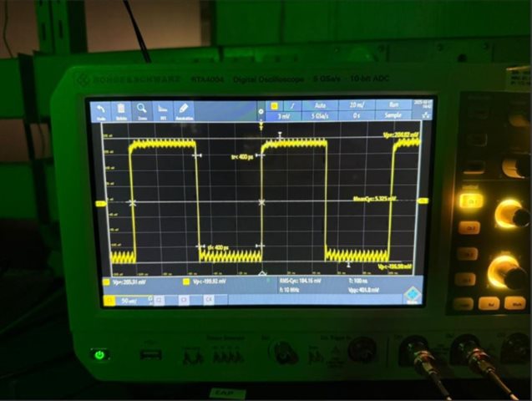Enable channel C4 in the channel bar
This screenshot has height=401, width=532.
[208, 300]
